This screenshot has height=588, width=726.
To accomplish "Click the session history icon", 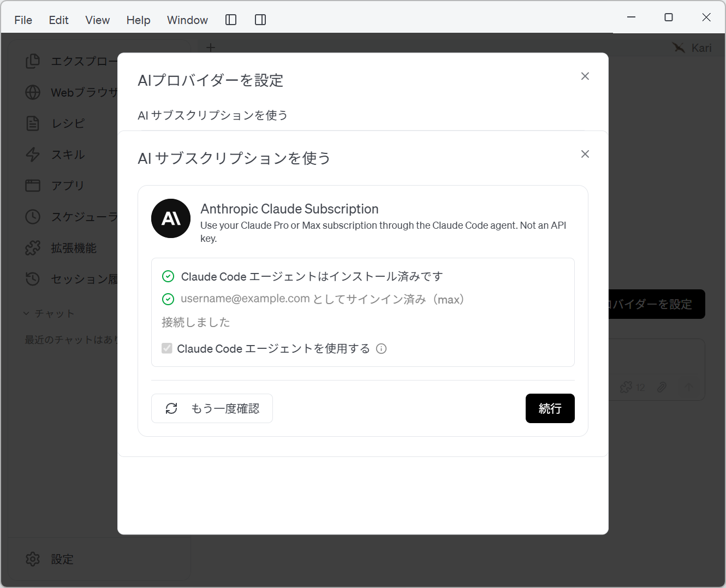I will (x=33, y=279).
